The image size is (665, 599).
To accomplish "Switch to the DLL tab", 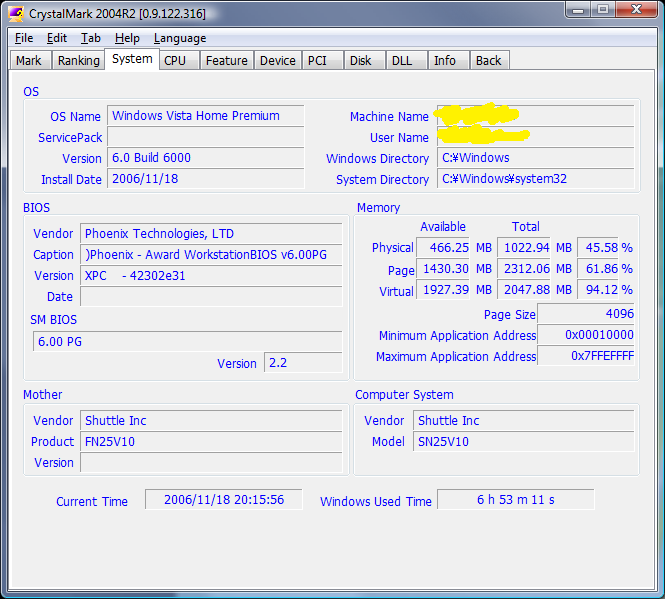I will 406,60.
